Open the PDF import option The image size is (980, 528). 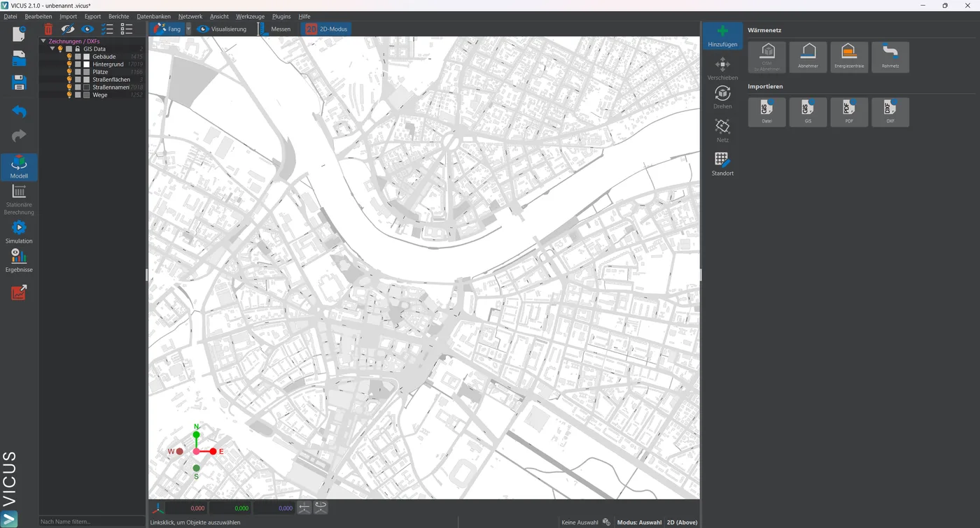point(849,112)
